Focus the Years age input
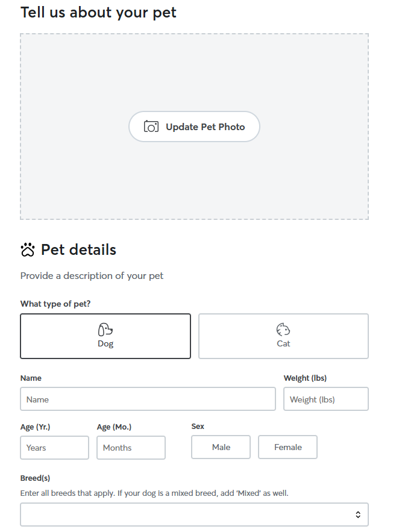 pos(54,448)
